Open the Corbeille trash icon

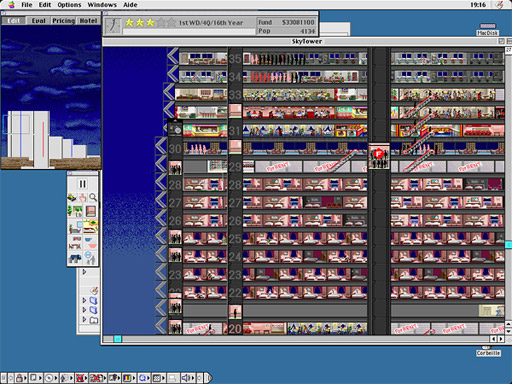[488, 351]
